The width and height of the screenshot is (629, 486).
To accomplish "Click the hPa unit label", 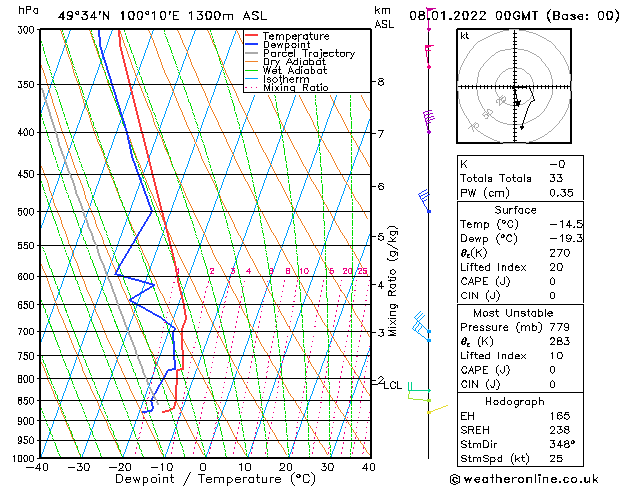I will click(28, 10).
